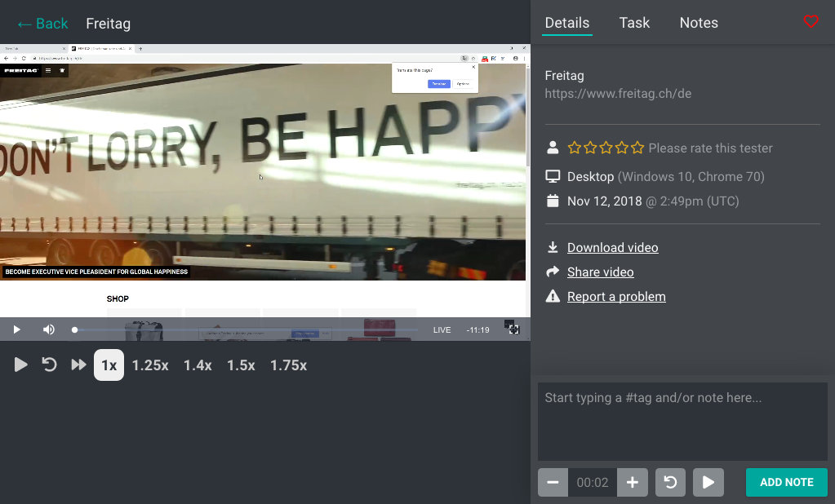This screenshot has height=504, width=835.
Task: Click the fast-forward double arrow icon
Action: coord(78,365)
